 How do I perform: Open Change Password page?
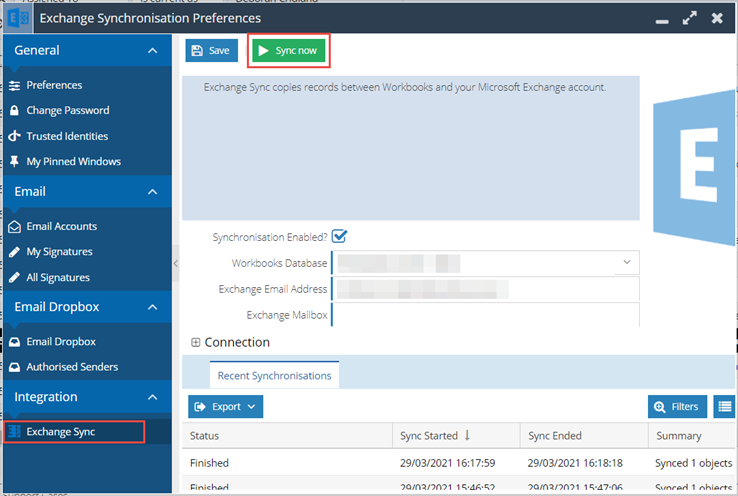68,111
